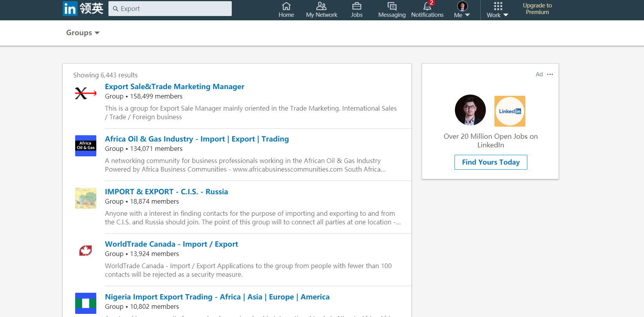Open the LinkedIn logo home link
The height and width of the screenshot is (317, 644).
[83, 8]
